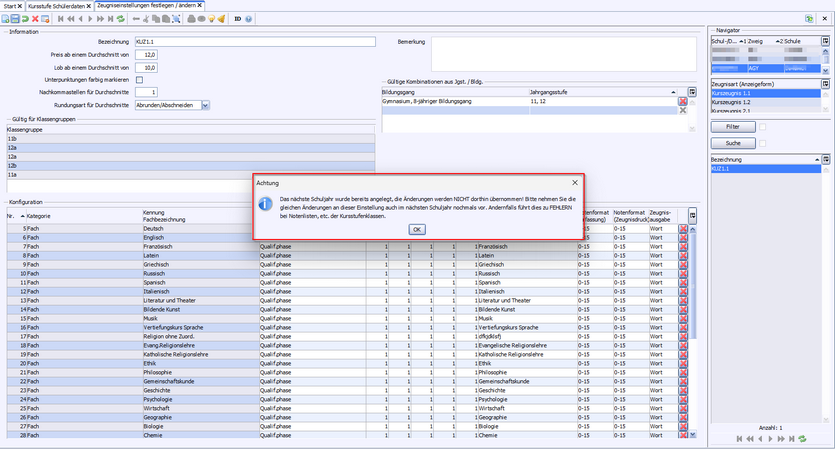This screenshot has width=835, height=449.
Task: Delete the Deutsch row with red X
Action: (x=683, y=229)
